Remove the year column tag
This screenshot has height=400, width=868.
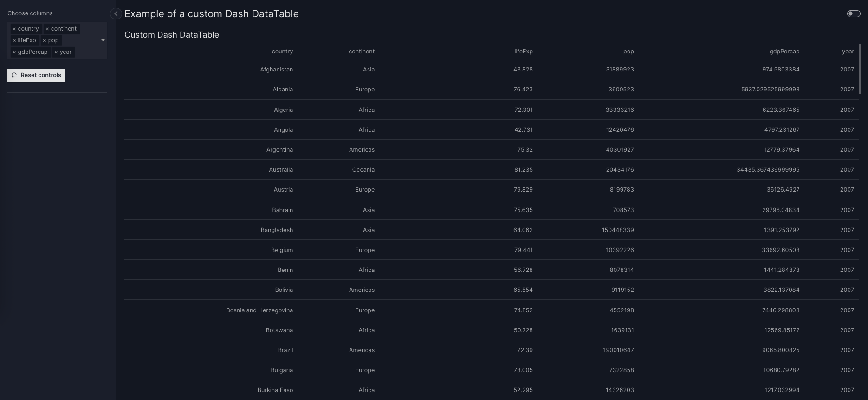(56, 52)
